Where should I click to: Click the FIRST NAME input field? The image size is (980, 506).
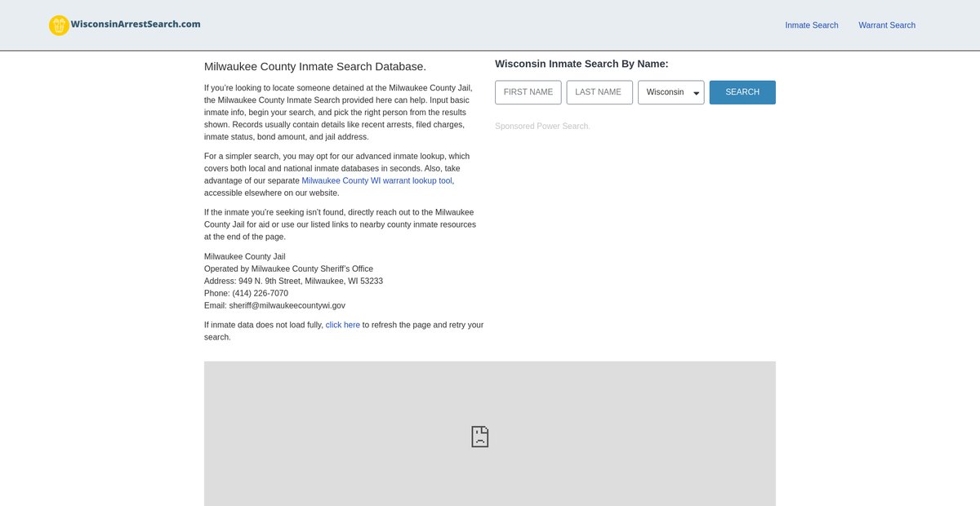[528, 92]
